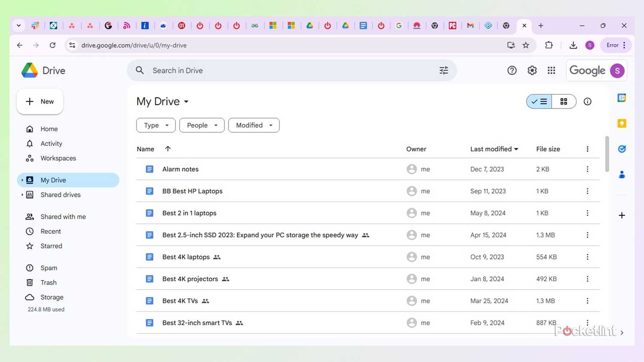This screenshot has height=362, width=644.
Task: Open the Google account profile avatar
Action: [x=617, y=70]
